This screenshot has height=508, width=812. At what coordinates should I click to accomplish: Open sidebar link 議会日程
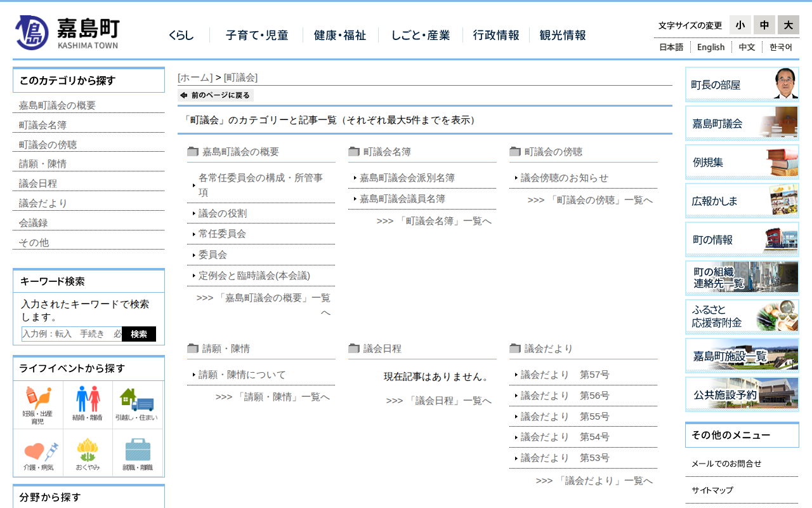pos(38,184)
